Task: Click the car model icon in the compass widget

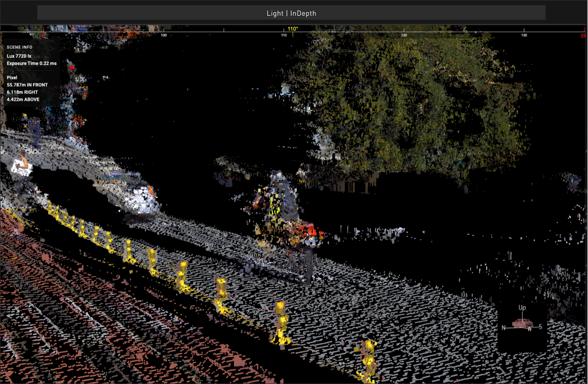Action: (522, 323)
